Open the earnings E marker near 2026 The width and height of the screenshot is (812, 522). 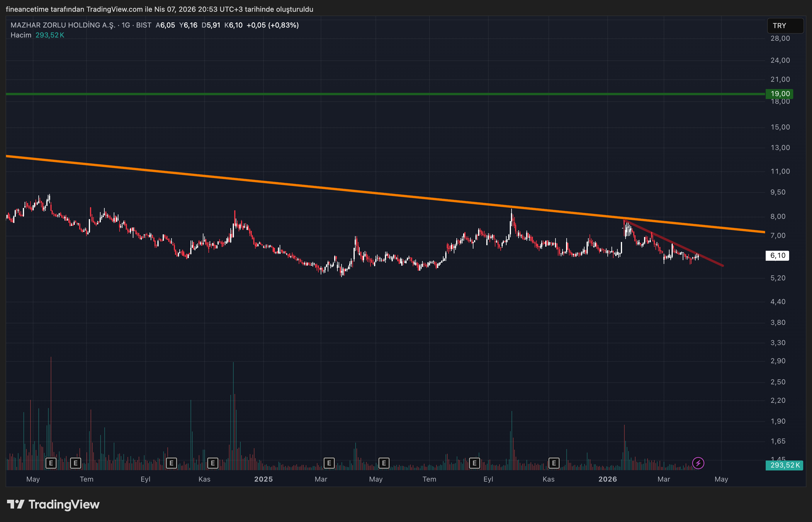(x=554, y=463)
